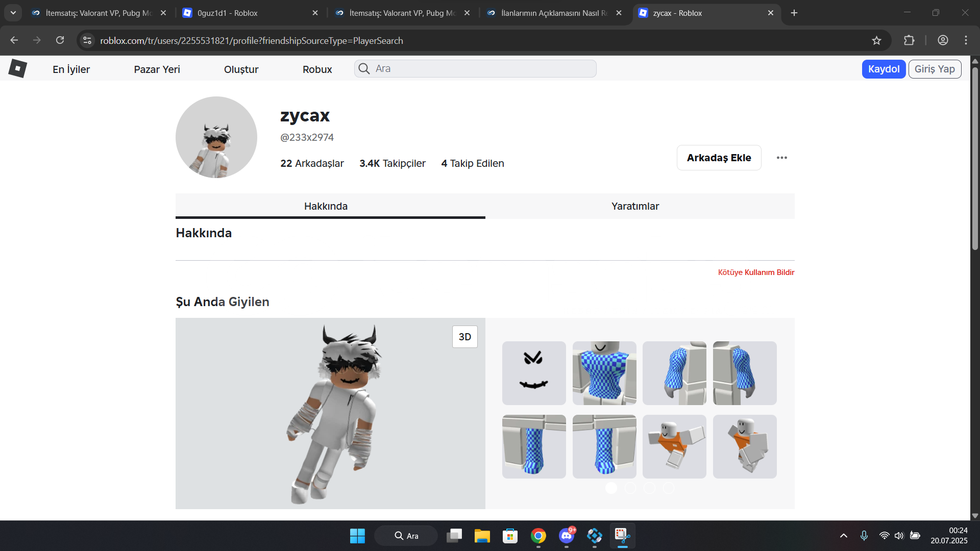Select second carousel page dot
The height and width of the screenshot is (551, 980).
630,488
